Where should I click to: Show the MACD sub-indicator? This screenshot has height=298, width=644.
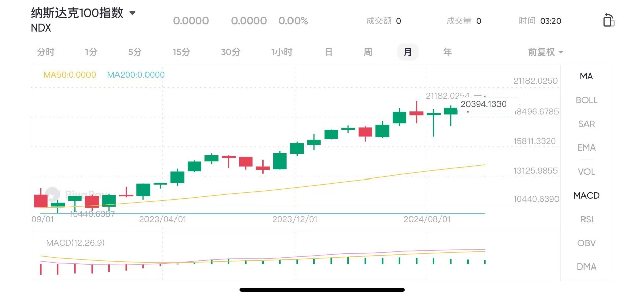[587, 195]
